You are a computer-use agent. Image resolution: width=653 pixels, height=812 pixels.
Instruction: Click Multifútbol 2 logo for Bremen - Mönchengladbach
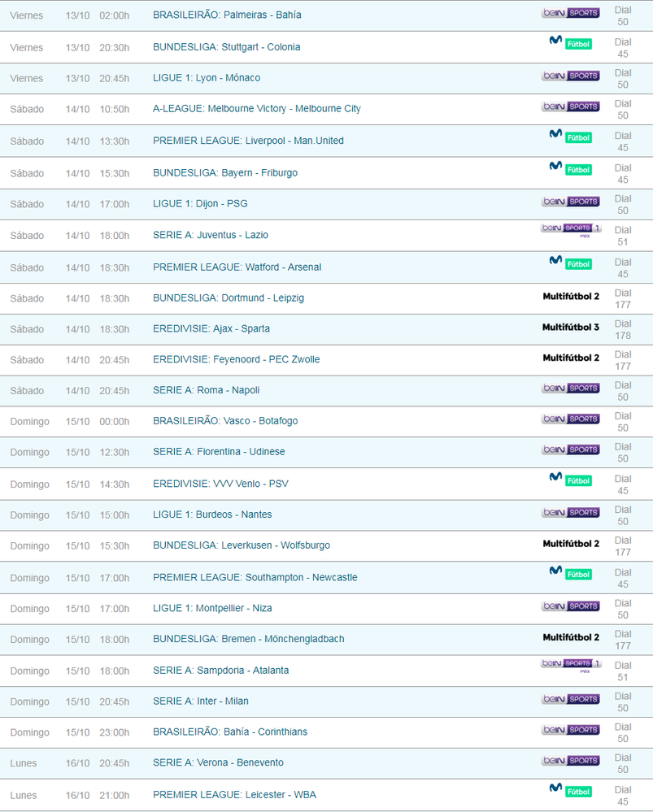coord(571,637)
